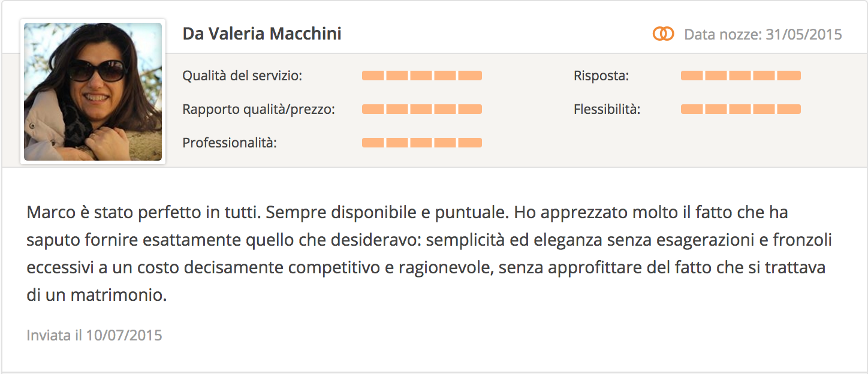868x374 pixels.
Task: Click first segment of Professionalità rating
Action: click(373, 143)
